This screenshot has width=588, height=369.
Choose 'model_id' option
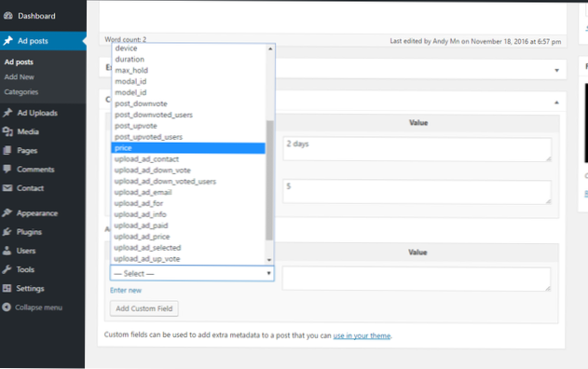coord(188,92)
